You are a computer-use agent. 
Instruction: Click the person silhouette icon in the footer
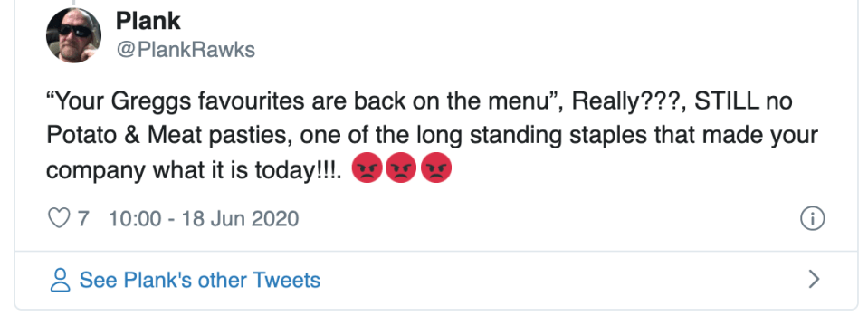coord(60,280)
